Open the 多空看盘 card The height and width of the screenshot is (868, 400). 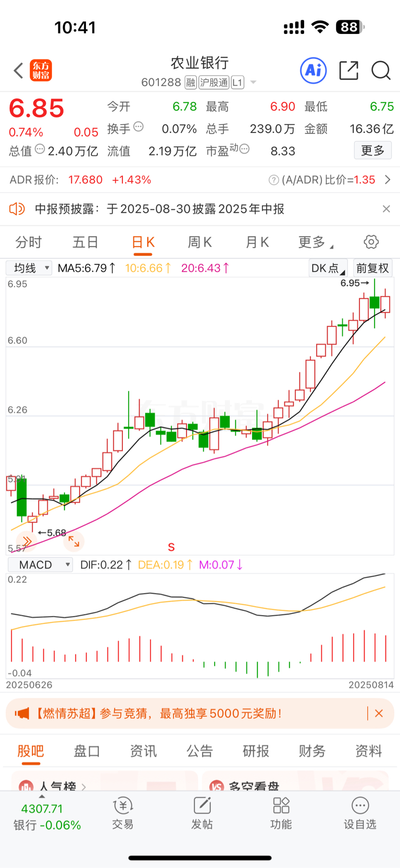(x=295, y=781)
